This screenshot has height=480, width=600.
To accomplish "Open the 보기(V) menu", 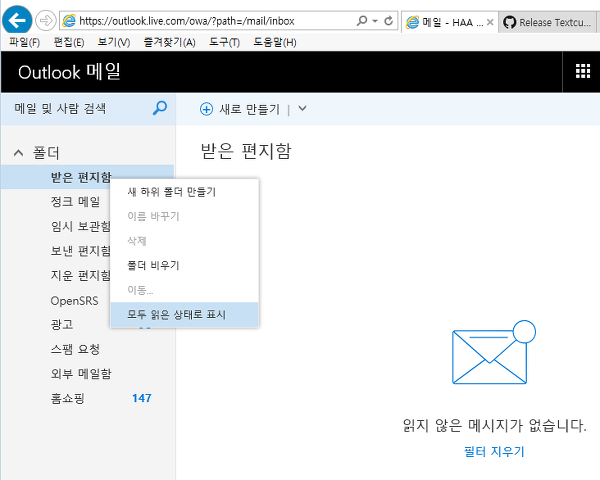I will [x=114, y=42].
